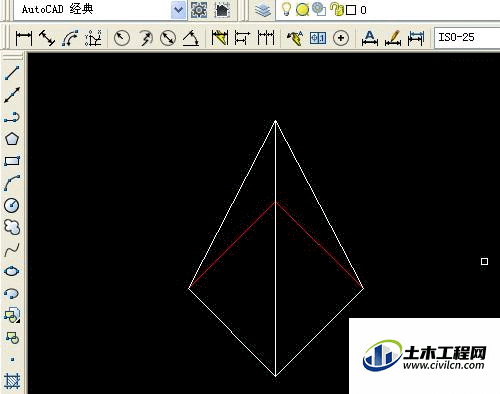Viewport: 500px width, 394px height.
Task: Open the Tolerance tool
Action: coord(318,38)
